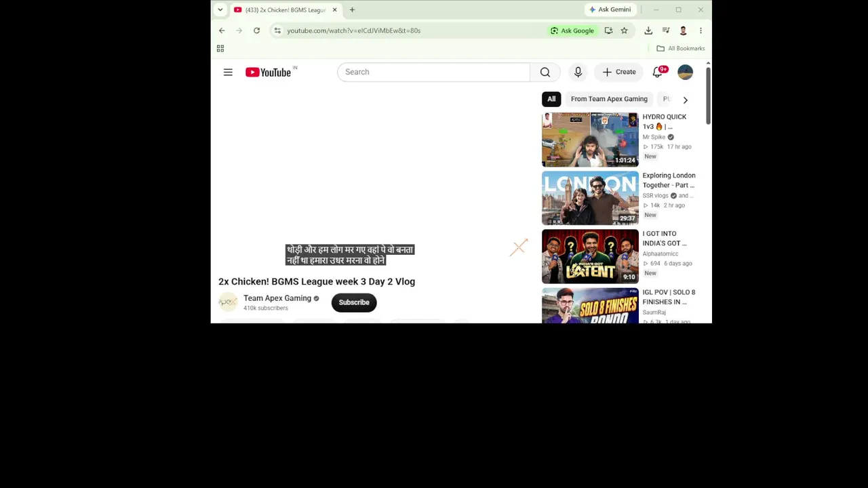This screenshot has height=488, width=868.
Task: Play the India's Got Latent thumbnail
Action: click(590, 256)
